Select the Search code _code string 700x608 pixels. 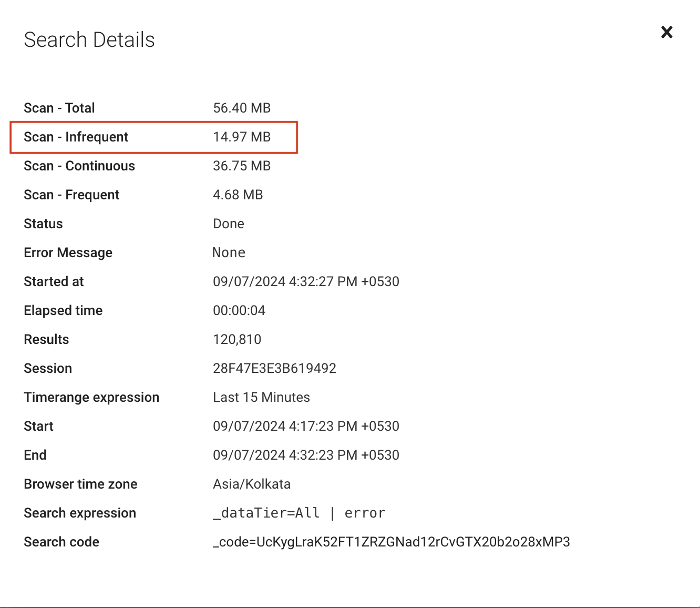coord(391,542)
